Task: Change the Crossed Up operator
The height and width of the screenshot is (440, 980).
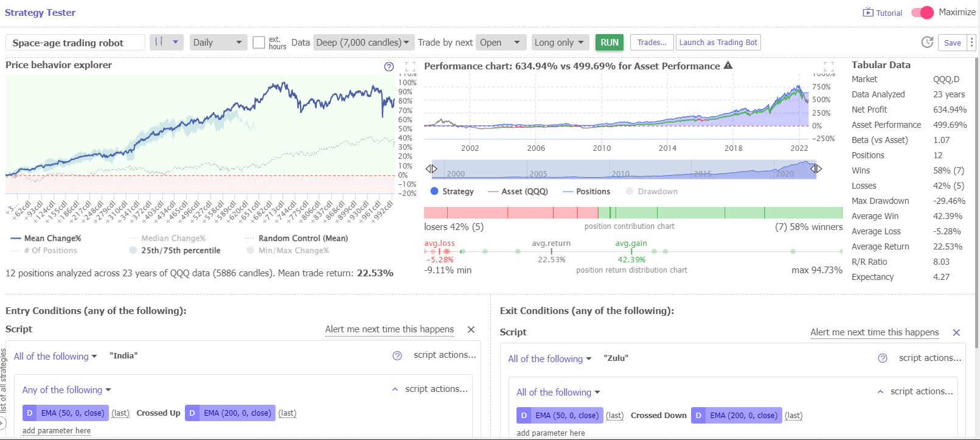Action: tap(158, 413)
